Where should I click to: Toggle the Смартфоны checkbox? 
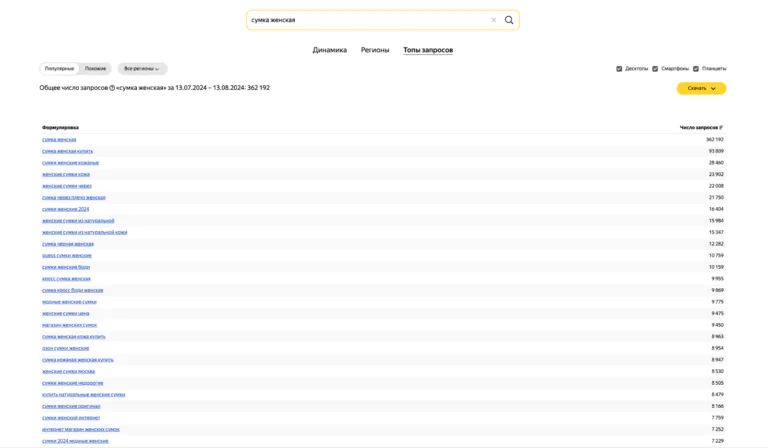pos(655,69)
